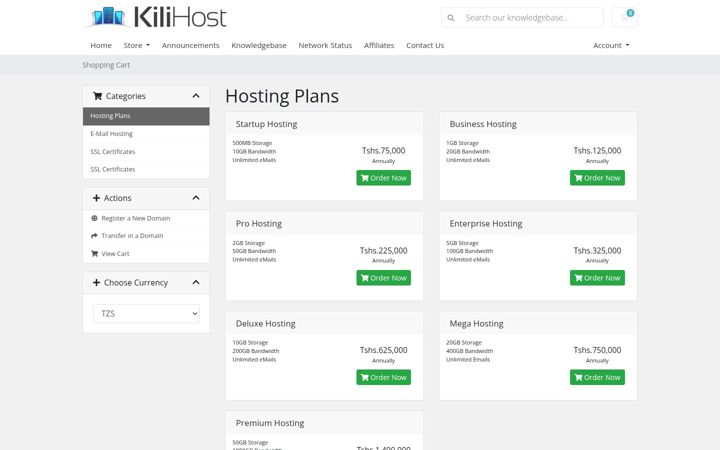Click the Pro Hosting title

click(259, 224)
